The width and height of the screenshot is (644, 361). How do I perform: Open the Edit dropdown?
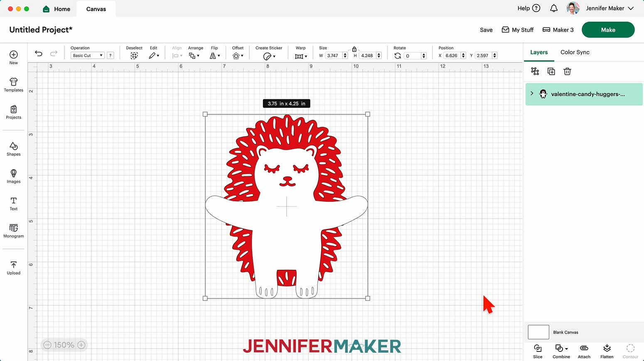tap(154, 56)
